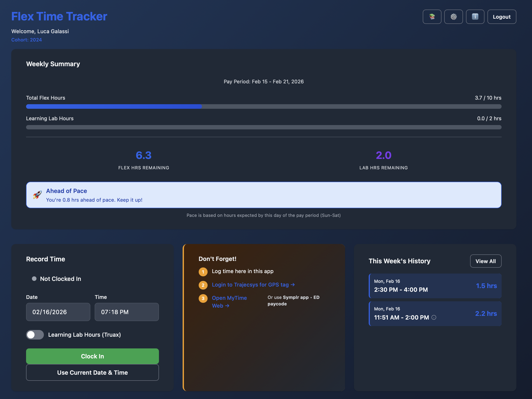Toggle the Clock In state by pressing Clock In
532x399 pixels.
coord(92,356)
